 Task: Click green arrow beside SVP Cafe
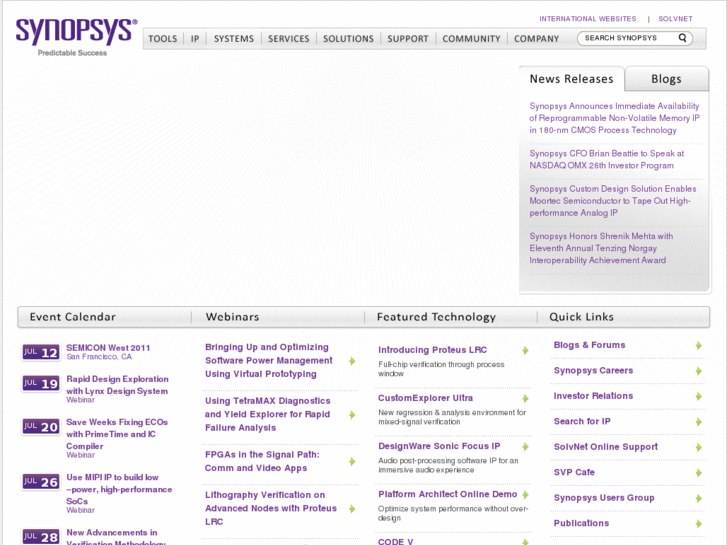click(x=698, y=473)
